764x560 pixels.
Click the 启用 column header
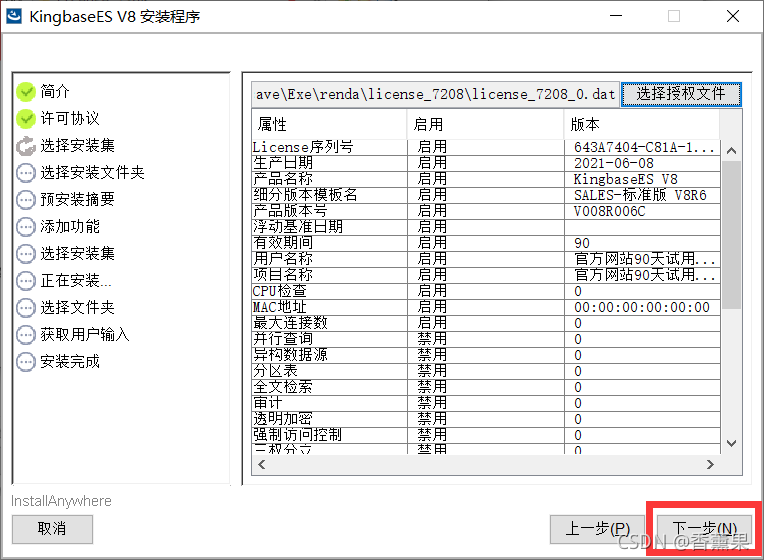[485, 125]
